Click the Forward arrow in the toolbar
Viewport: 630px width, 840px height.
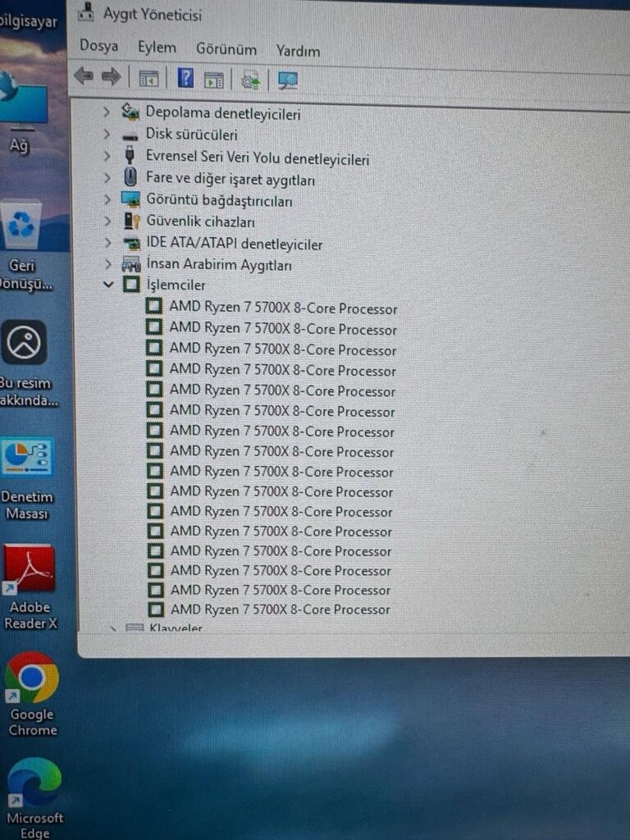point(112,76)
